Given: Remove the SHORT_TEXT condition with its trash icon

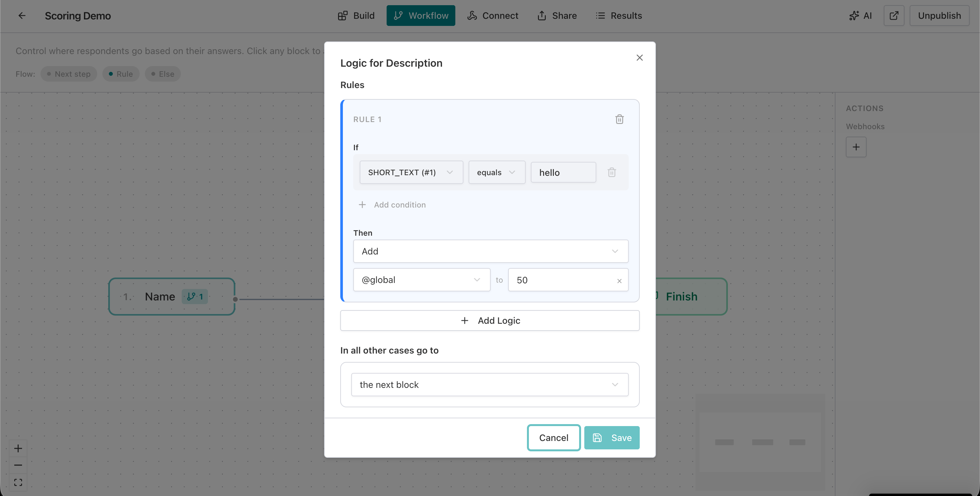Looking at the screenshot, I should tap(612, 172).
